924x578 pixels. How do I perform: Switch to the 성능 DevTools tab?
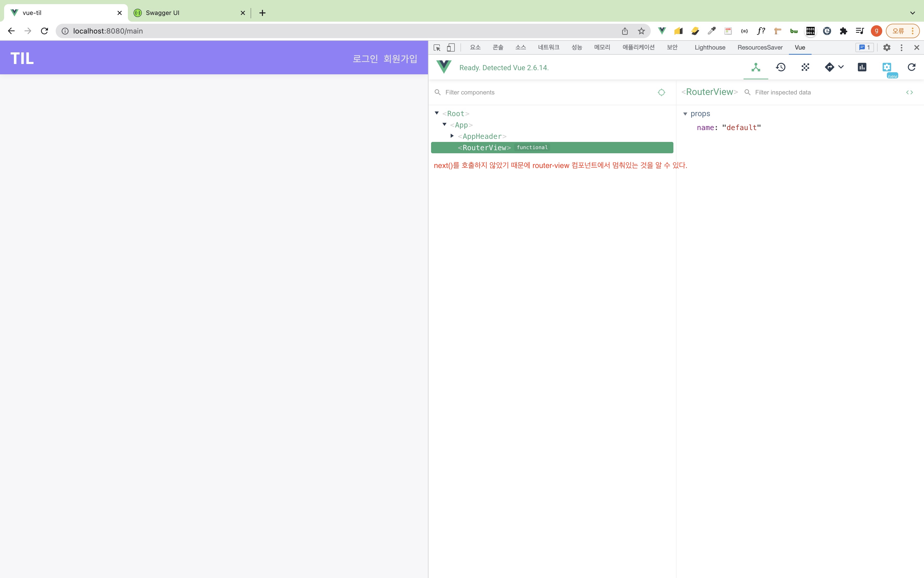click(x=576, y=47)
